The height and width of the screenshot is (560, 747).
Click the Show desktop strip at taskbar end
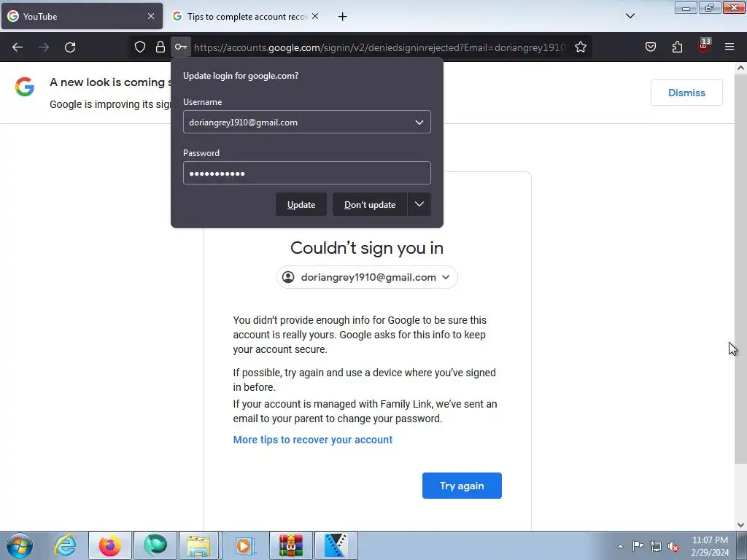[x=742, y=545]
